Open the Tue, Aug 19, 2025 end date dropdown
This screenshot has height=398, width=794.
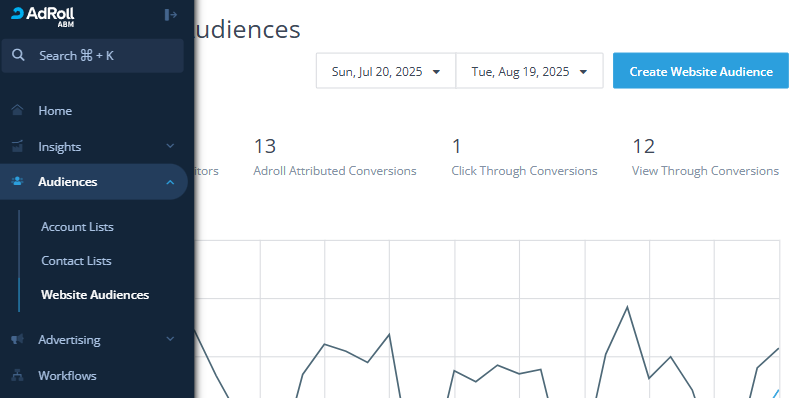click(x=529, y=71)
